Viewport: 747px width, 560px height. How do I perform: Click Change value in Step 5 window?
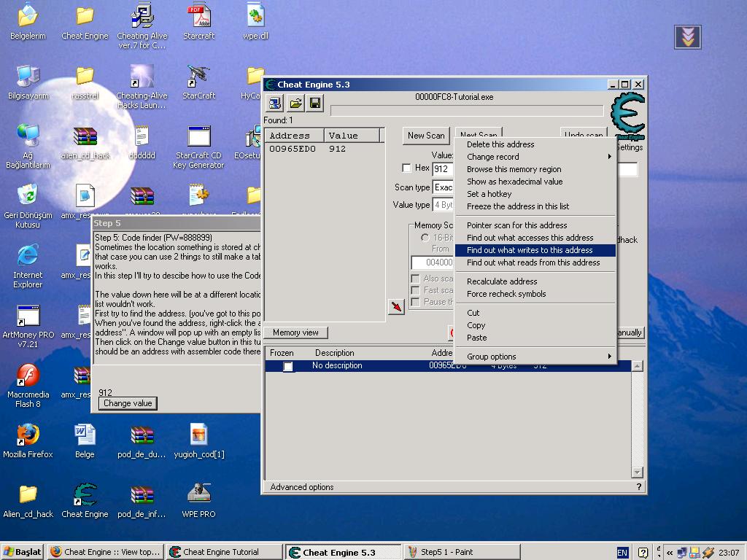(128, 403)
